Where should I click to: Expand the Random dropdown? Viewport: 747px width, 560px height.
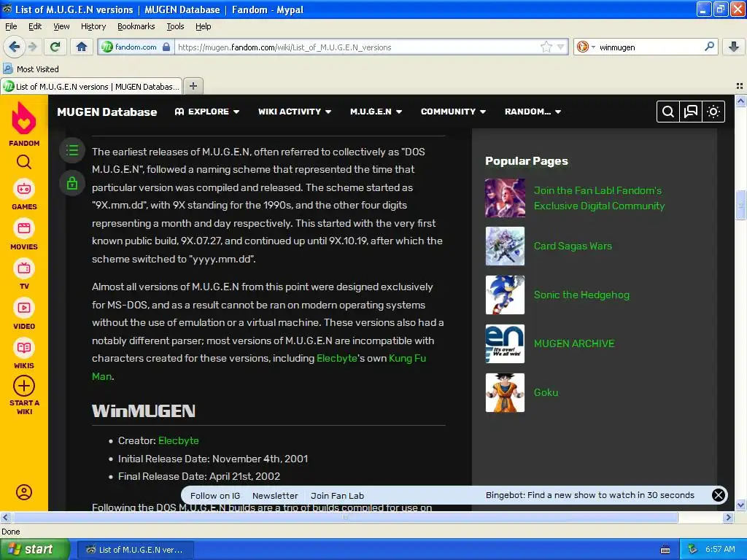[533, 112]
